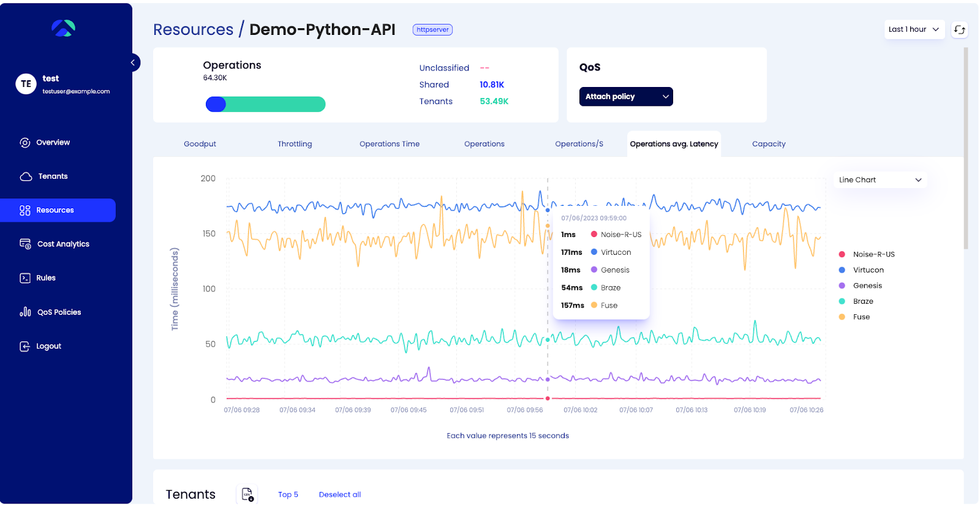Click the Cost Analytics sidebar icon
This screenshot has width=980, height=506.
click(25, 244)
